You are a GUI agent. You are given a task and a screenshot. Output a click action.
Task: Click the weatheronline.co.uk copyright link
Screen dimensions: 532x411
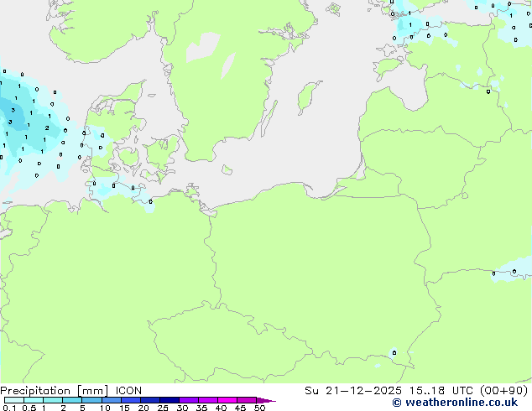[x=455, y=403]
